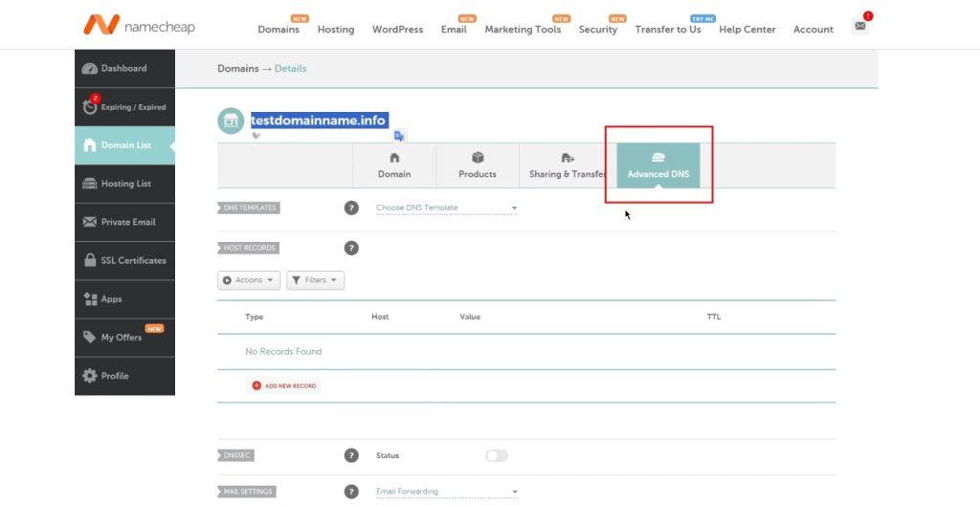Screen dimensions: 980x505
Task: Open the Security top navigation menu
Action: pos(598,30)
